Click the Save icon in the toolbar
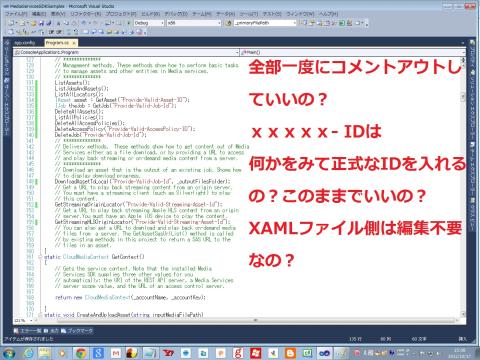The image size is (480, 360). coord(42,23)
